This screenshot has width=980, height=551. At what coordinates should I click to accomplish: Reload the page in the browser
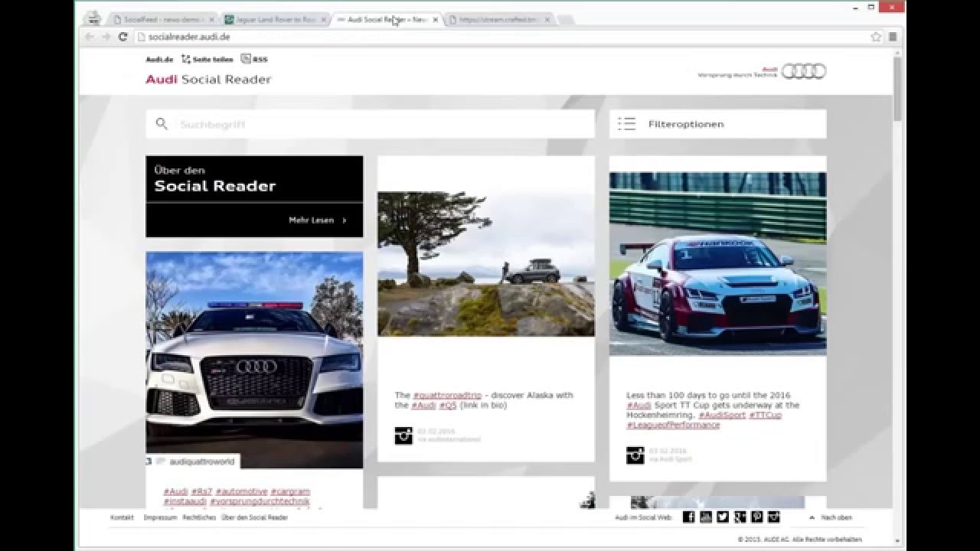tap(123, 37)
